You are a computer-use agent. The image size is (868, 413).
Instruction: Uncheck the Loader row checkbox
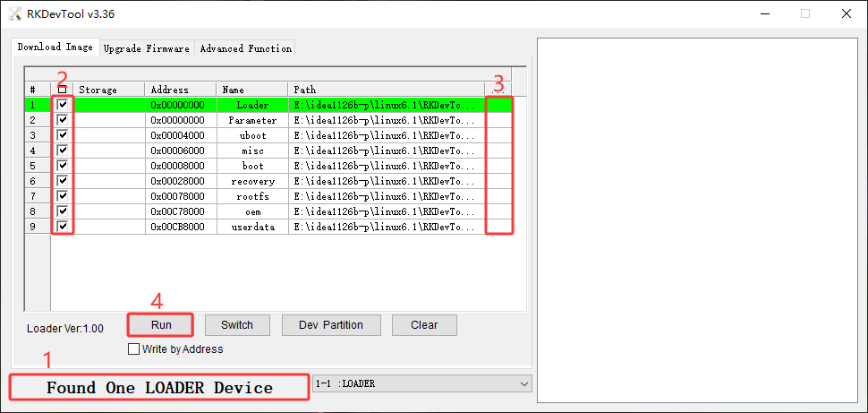tap(63, 104)
